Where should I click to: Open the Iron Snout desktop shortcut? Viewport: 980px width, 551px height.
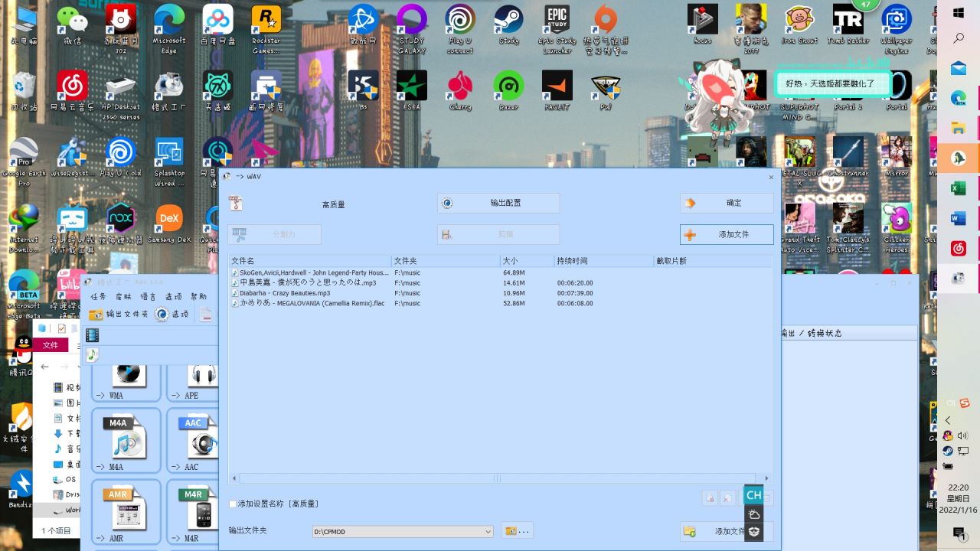pyautogui.click(x=799, y=26)
